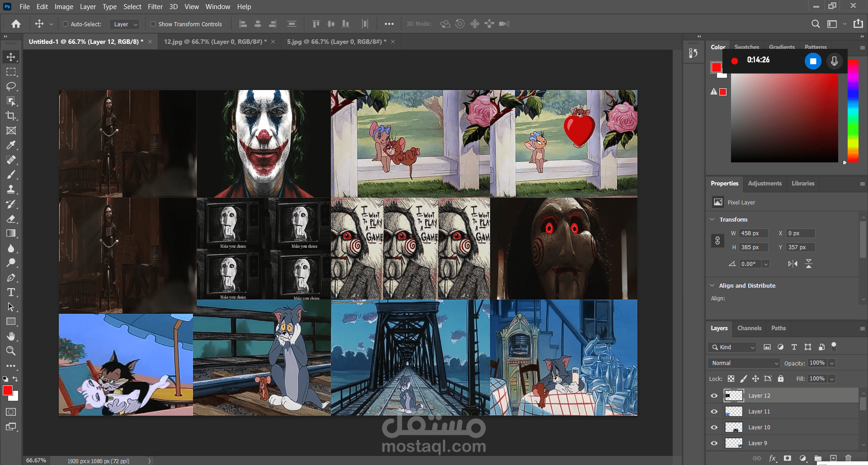The image size is (868, 465).
Task: Select the Frame tool
Action: click(x=11, y=131)
